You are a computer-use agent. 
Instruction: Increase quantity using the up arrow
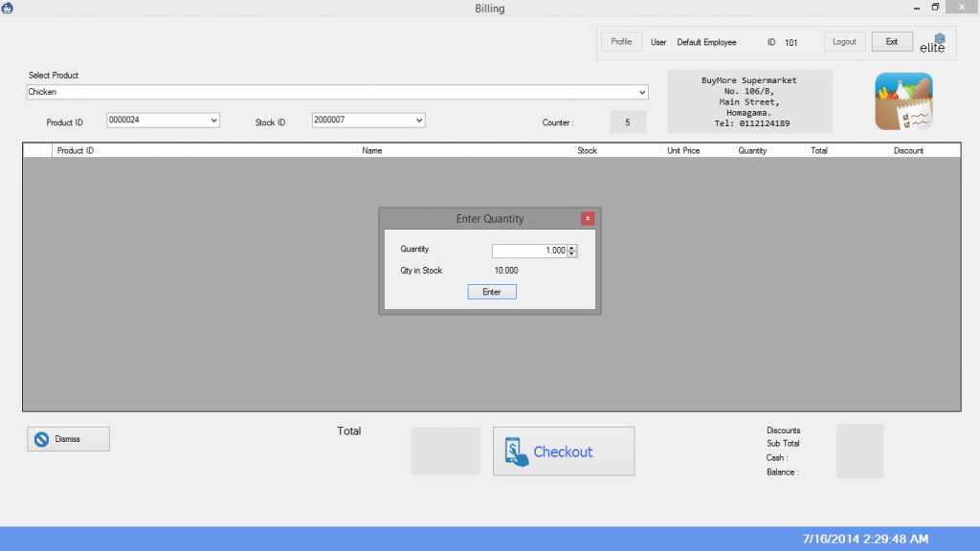tap(572, 248)
